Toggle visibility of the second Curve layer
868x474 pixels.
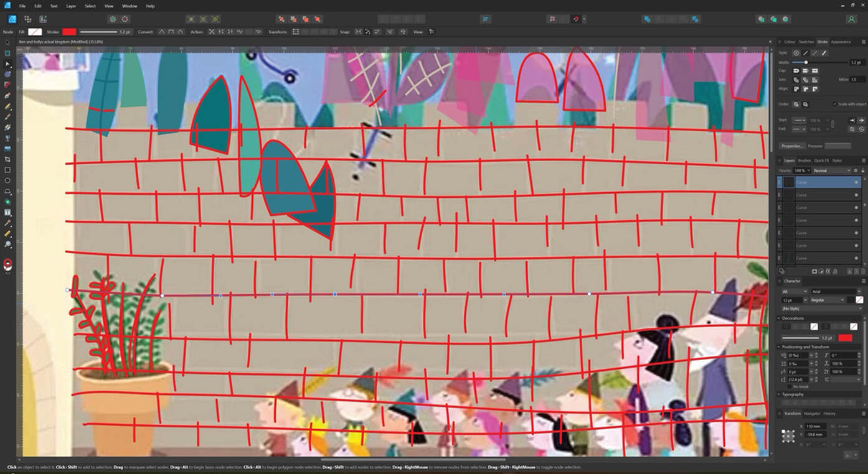[x=856, y=195]
